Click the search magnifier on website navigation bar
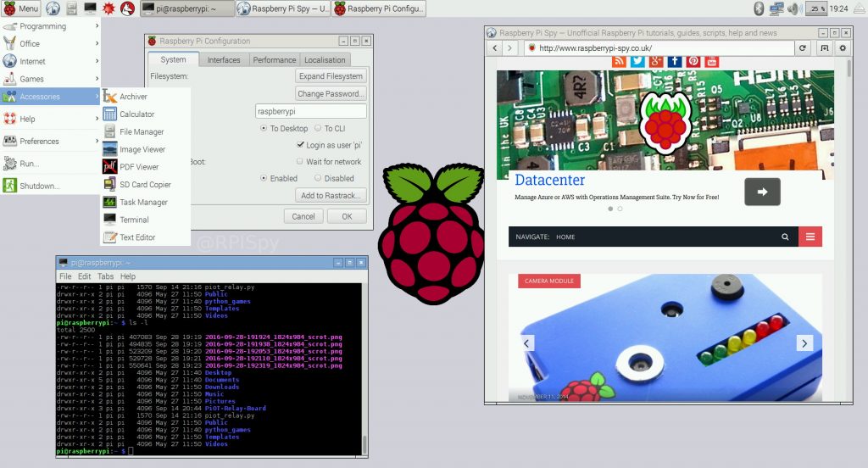The width and height of the screenshot is (868, 468). pyautogui.click(x=786, y=237)
